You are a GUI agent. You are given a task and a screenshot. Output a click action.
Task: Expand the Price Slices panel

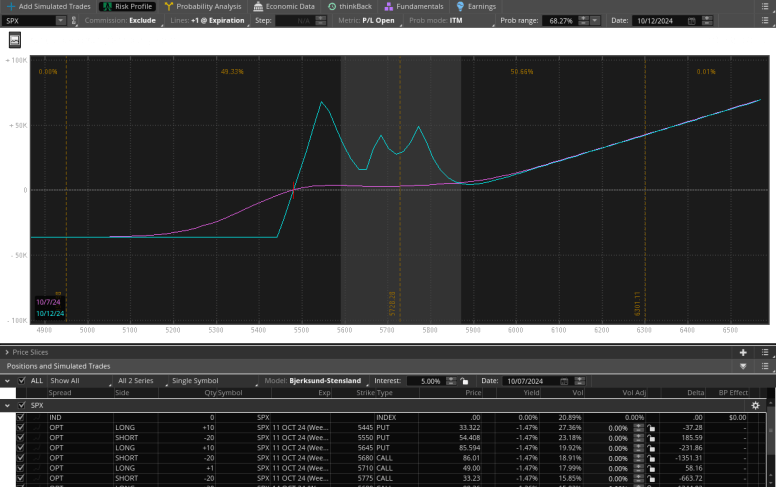click(x=6, y=352)
